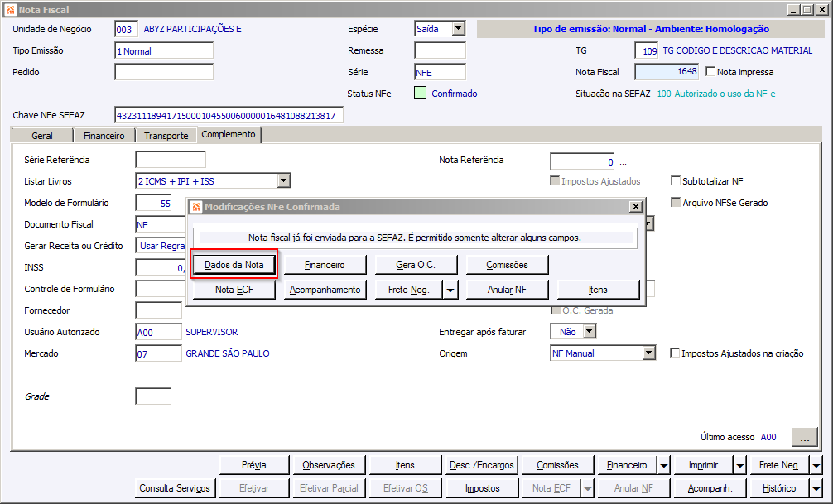Open the Espécie dropdown showing Saída
Viewport: 833px width, 504px height.
459,29
